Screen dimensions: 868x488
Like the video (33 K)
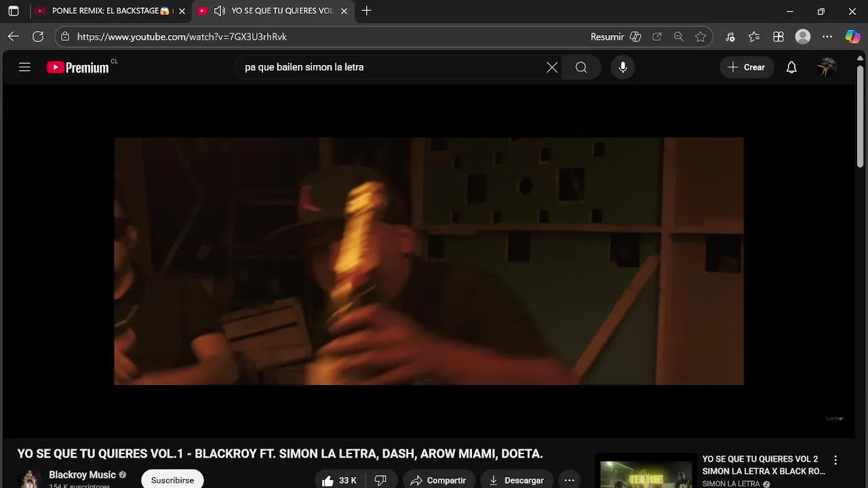click(x=339, y=480)
